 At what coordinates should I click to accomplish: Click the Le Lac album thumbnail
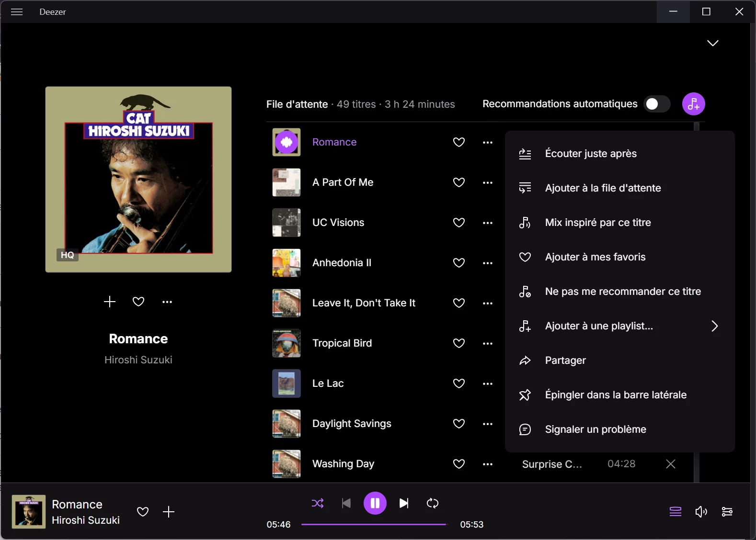point(286,383)
